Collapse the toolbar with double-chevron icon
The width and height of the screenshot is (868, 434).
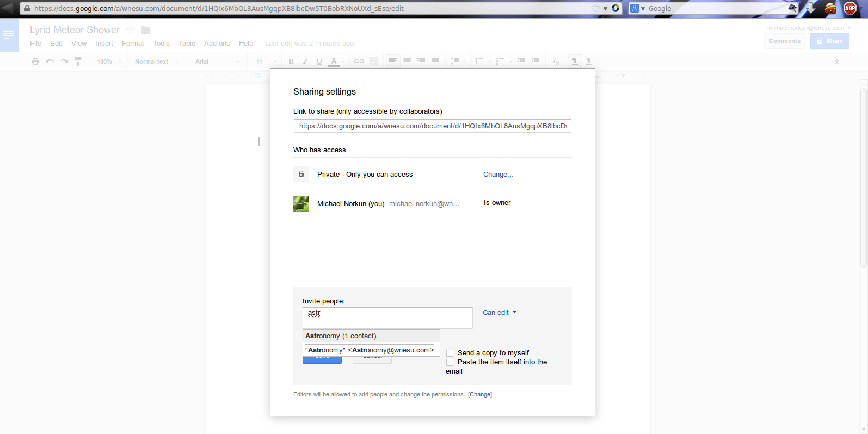coord(837,61)
